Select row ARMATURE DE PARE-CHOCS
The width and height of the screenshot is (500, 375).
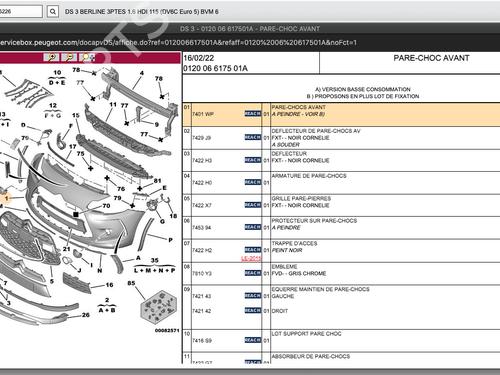click(x=341, y=183)
